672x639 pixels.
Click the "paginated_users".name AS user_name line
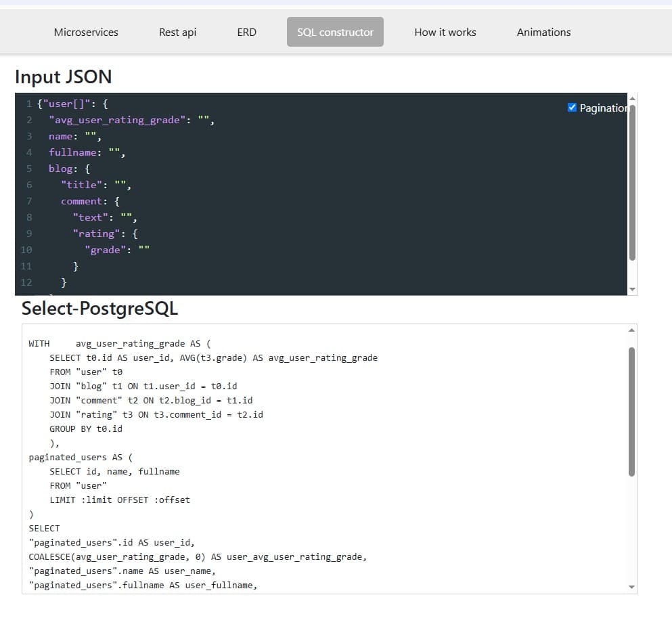tap(122, 571)
